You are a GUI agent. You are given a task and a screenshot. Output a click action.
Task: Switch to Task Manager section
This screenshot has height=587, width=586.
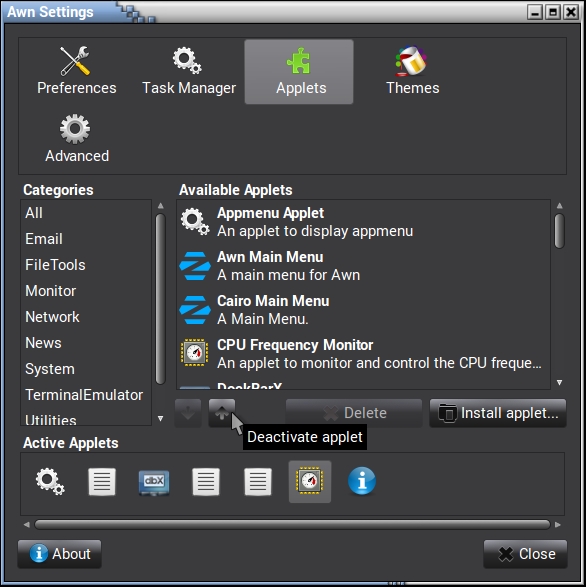click(189, 72)
